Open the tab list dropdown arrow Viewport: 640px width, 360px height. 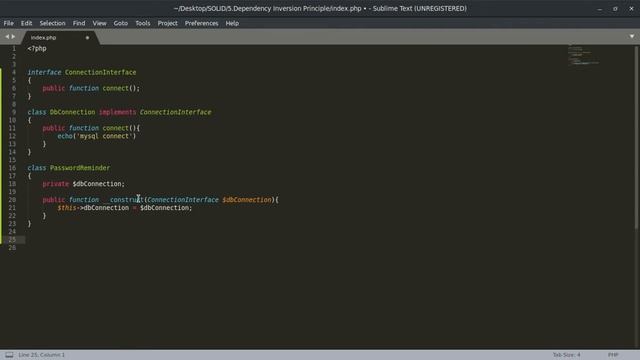click(631, 36)
